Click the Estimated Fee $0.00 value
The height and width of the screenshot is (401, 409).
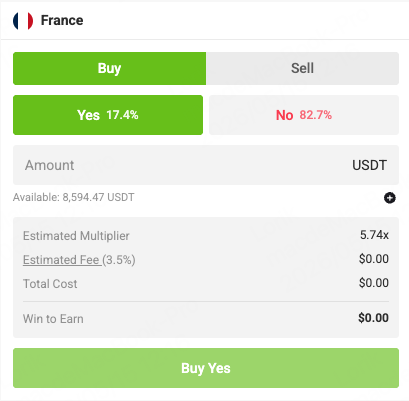pyautogui.click(x=374, y=259)
